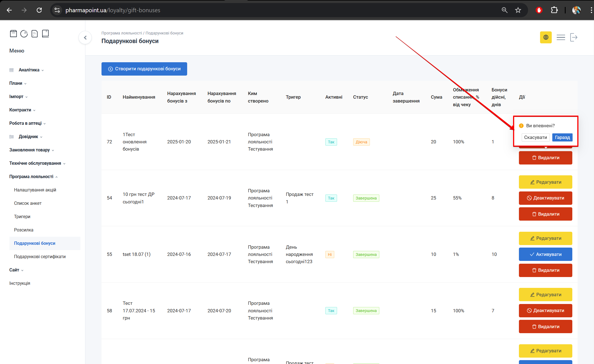Edit bonus 54 with Редагувати
The image size is (594, 364).
tap(545, 182)
